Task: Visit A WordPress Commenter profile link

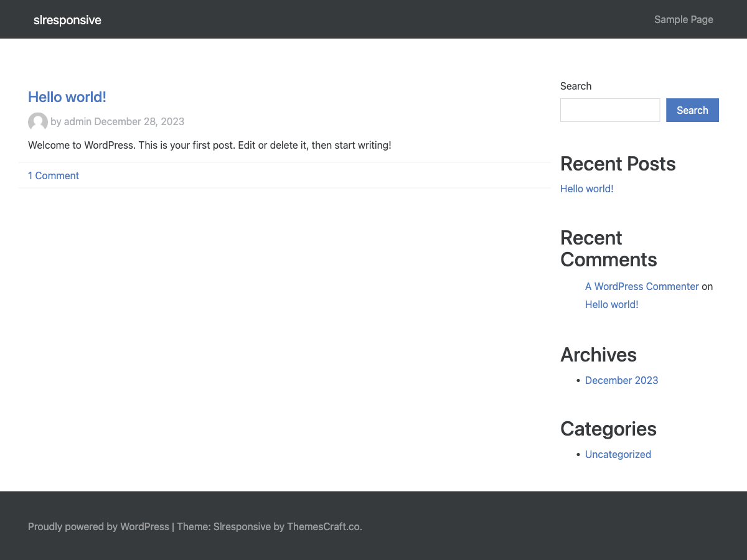Action: 642,286
